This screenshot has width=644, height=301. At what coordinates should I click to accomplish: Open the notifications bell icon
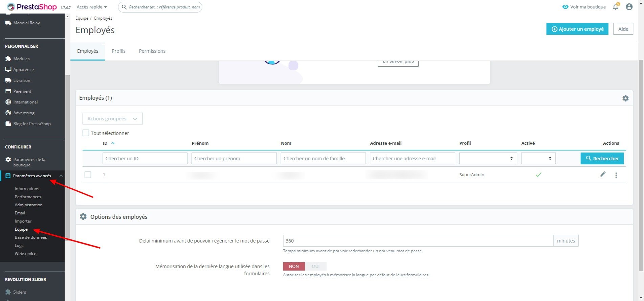[616, 7]
